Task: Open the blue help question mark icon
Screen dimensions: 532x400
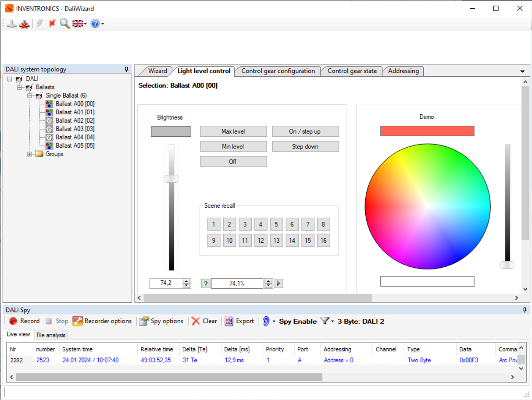Action: click(95, 24)
